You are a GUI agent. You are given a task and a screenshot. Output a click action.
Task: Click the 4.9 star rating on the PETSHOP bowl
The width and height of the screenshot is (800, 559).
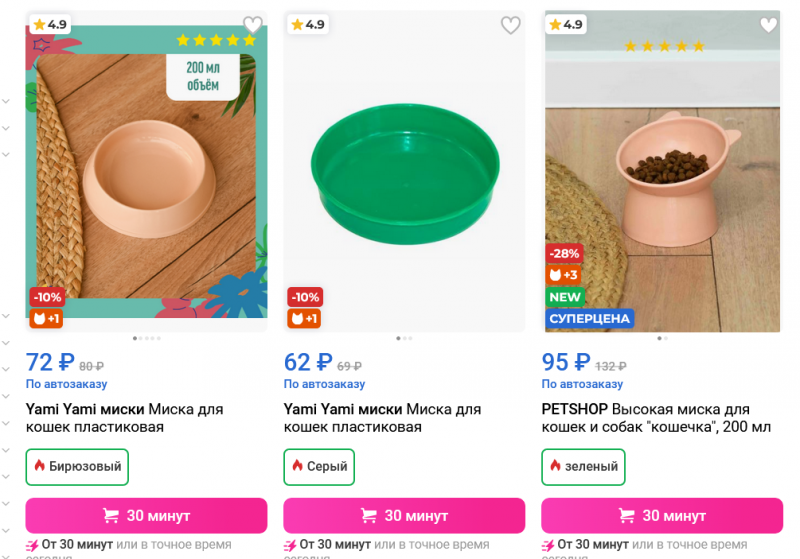point(566,24)
